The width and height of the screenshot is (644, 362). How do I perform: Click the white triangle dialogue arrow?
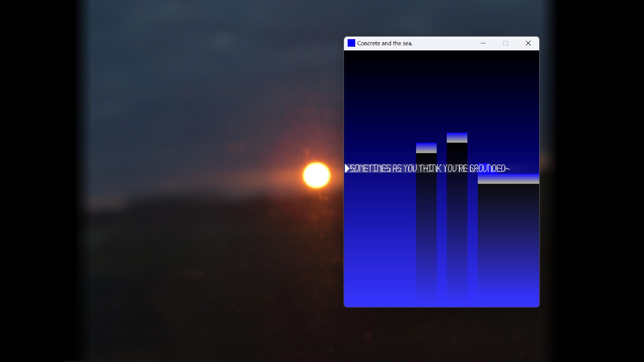[x=347, y=169]
